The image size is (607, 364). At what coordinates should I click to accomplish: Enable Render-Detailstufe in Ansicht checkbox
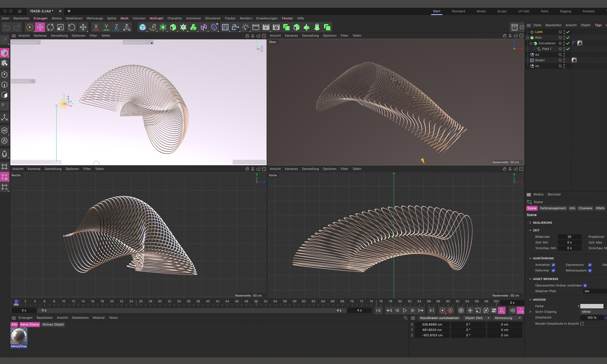[x=582, y=323]
